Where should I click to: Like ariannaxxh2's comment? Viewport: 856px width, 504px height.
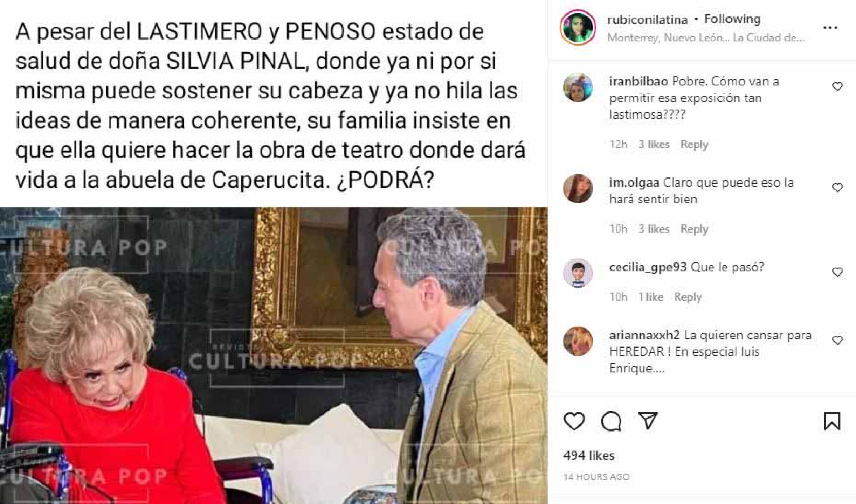click(837, 340)
